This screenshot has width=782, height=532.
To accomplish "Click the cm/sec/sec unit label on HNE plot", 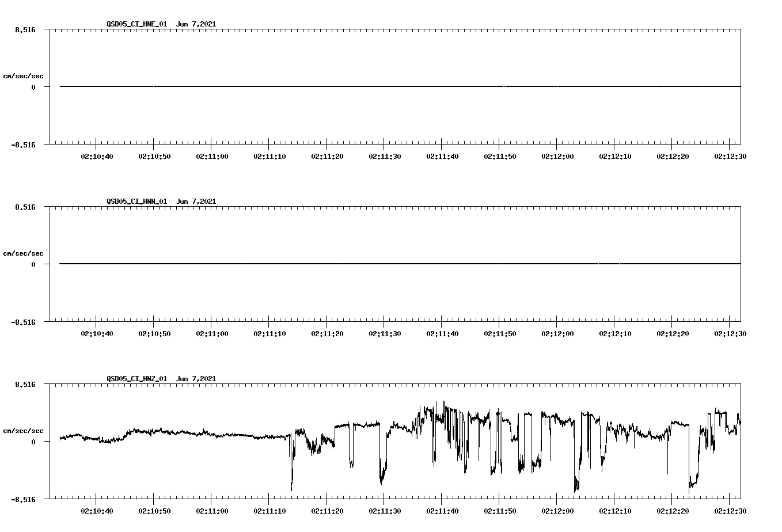I will [x=23, y=76].
